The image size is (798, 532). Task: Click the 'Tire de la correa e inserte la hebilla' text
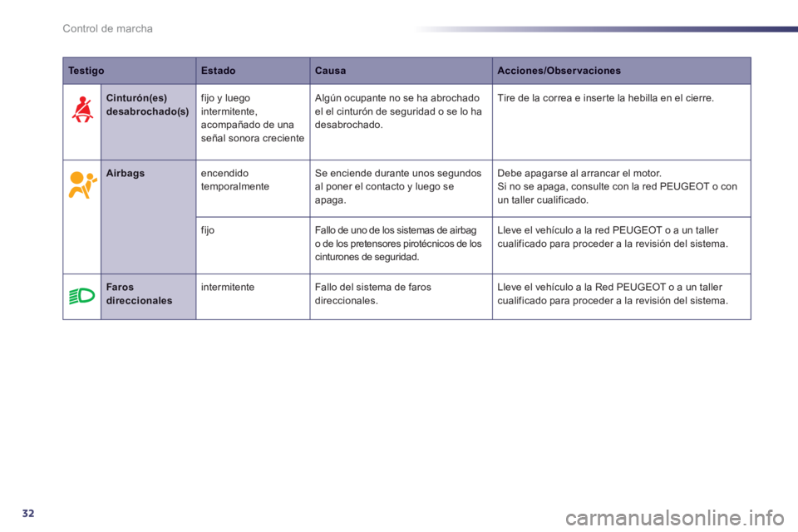point(606,98)
